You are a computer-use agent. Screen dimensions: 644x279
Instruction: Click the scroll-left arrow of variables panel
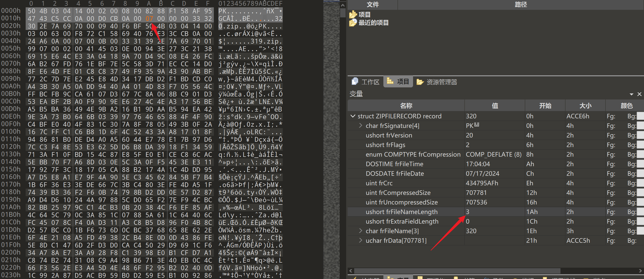click(x=351, y=271)
